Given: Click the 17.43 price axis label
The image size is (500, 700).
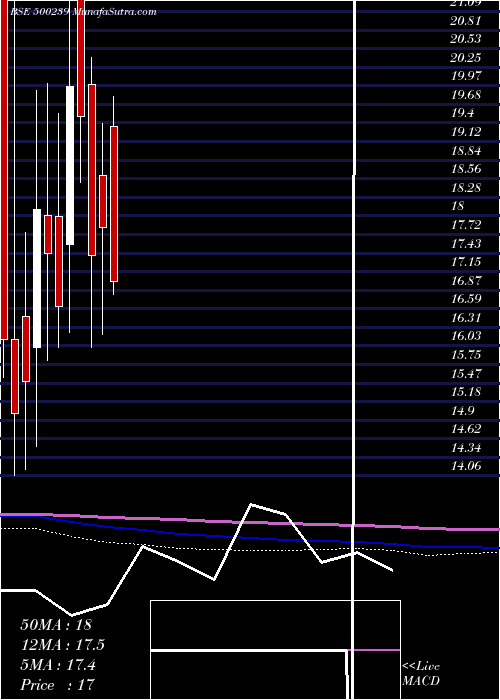Looking at the screenshot, I should click(x=466, y=243).
